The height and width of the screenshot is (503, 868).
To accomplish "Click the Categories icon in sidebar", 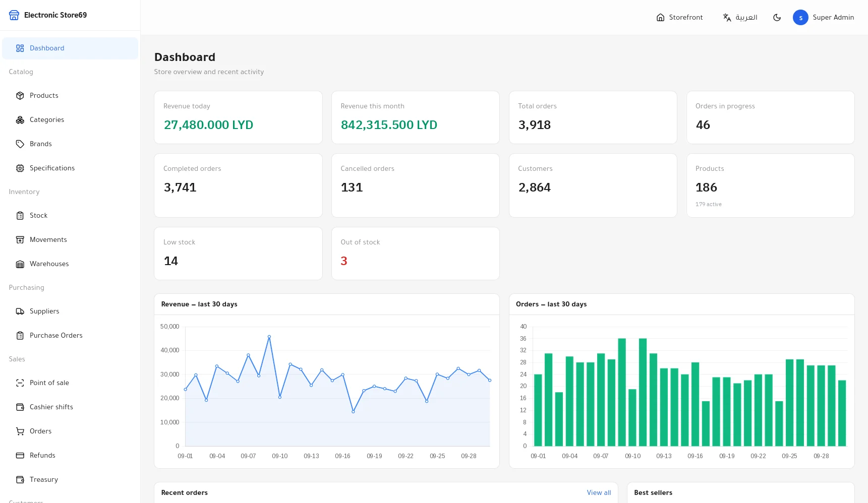I will 20,120.
